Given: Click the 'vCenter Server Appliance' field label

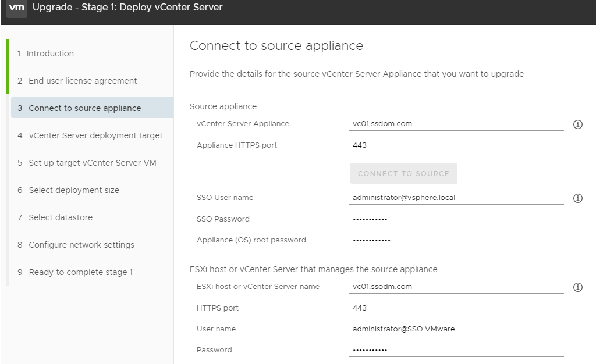Looking at the screenshot, I should pos(243,124).
